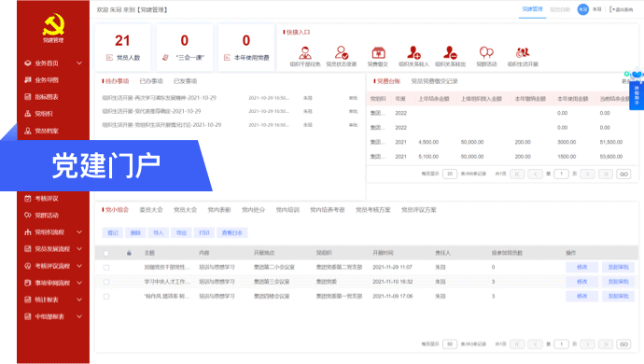Switch to the 委员大会 tab
The width and height of the screenshot is (644, 364).
point(151,210)
